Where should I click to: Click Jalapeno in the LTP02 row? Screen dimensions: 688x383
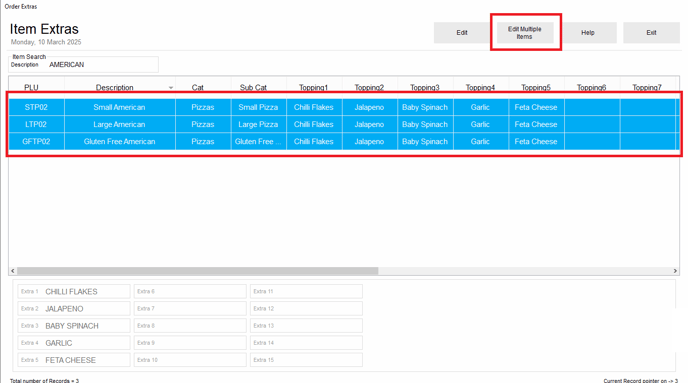click(x=370, y=124)
